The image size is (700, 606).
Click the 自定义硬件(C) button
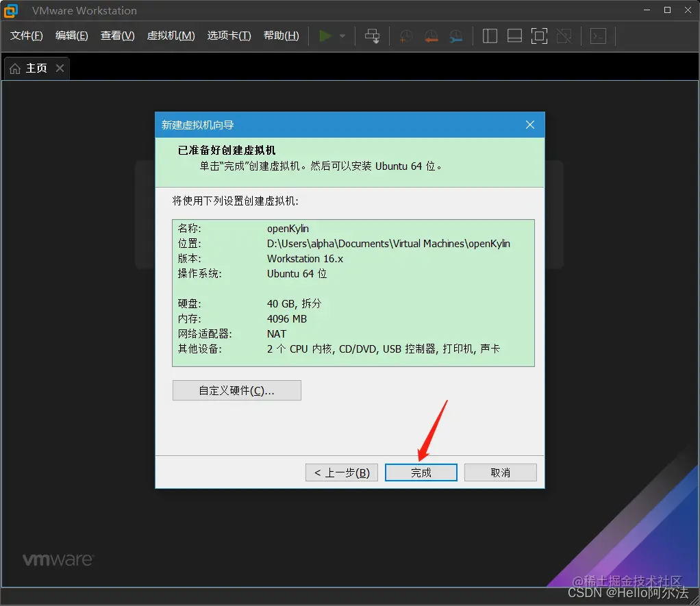pyautogui.click(x=236, y=390)
